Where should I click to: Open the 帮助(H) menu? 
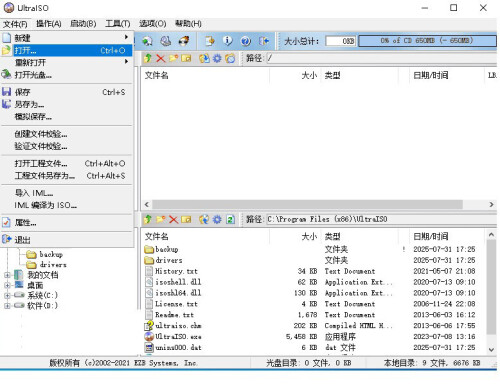coord(188,24)
